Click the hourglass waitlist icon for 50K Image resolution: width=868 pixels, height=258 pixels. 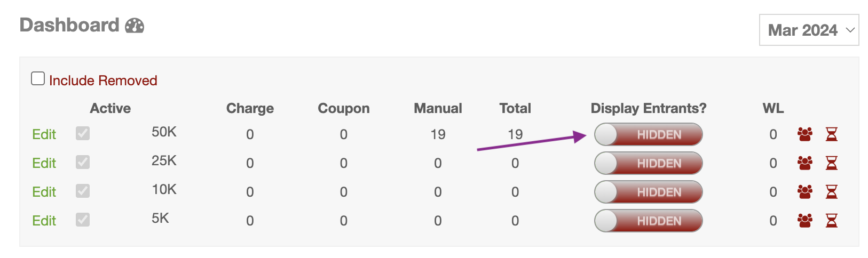click(x=831, y=134)
